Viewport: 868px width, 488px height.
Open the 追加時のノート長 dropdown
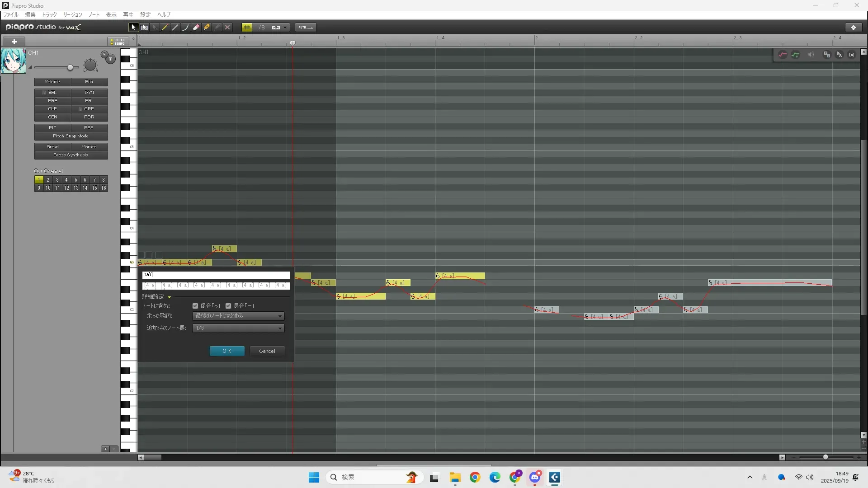tap(238, 328)
